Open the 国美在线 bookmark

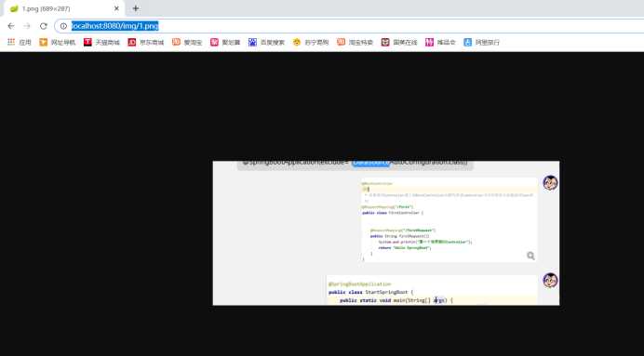pyautogui.click(x=399, y=42)
